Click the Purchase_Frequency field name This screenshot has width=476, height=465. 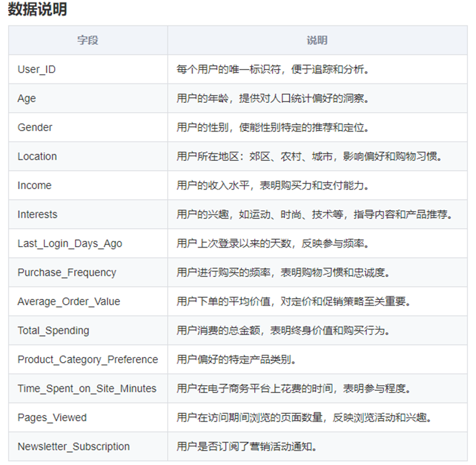click(65, 272)
